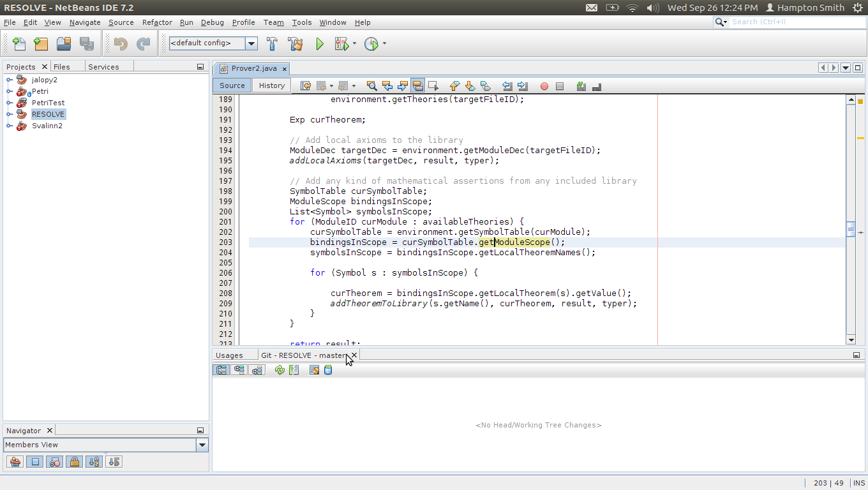This screenshot has width=868, height=490.
Task: Toggle rectangular selection in the editor toolbar
Action: (x=433, y=86)
